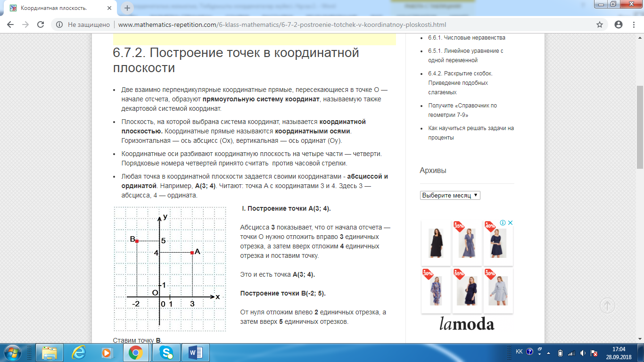
Task: Reload the current page
Action: [x=41, y=25]
